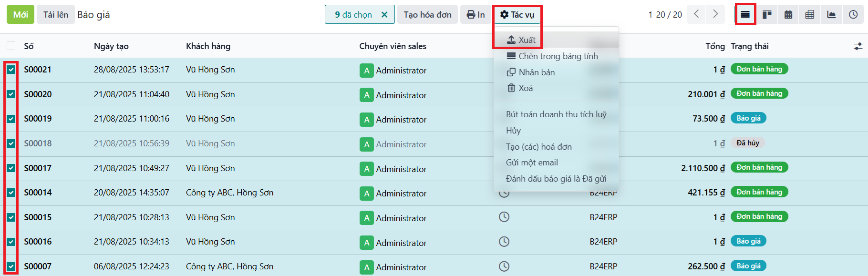Open the graph chart view
The width and height of the screenshot is (868, 276).
coord(831,14)
